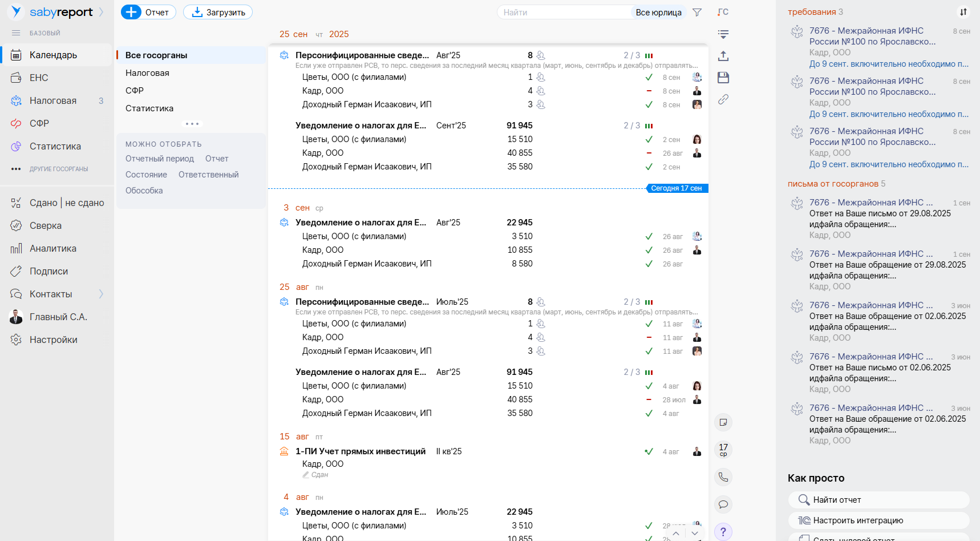Open the calendar date 17 icon
980x541 pixels.
[x=723, y=450]
